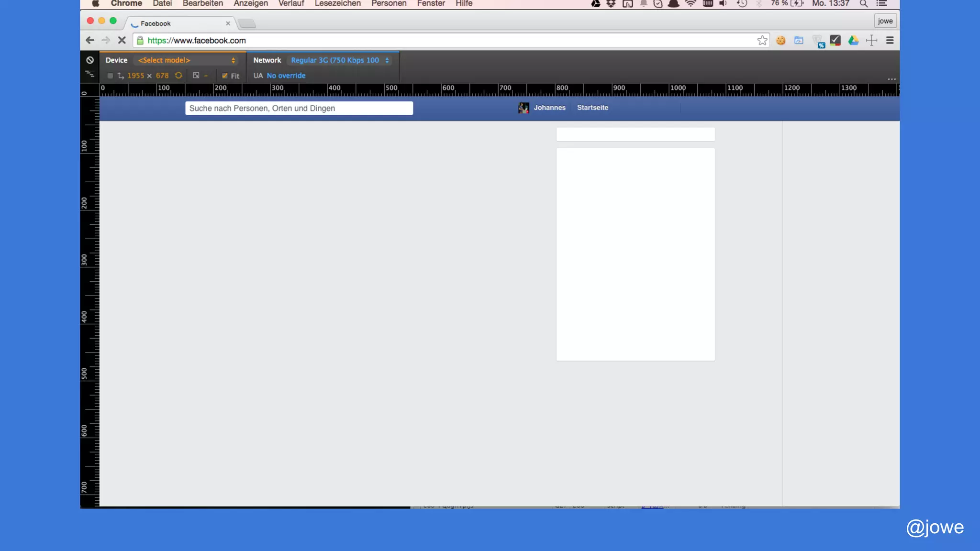Stop loading the Facebook page

(x=122, y=41)
